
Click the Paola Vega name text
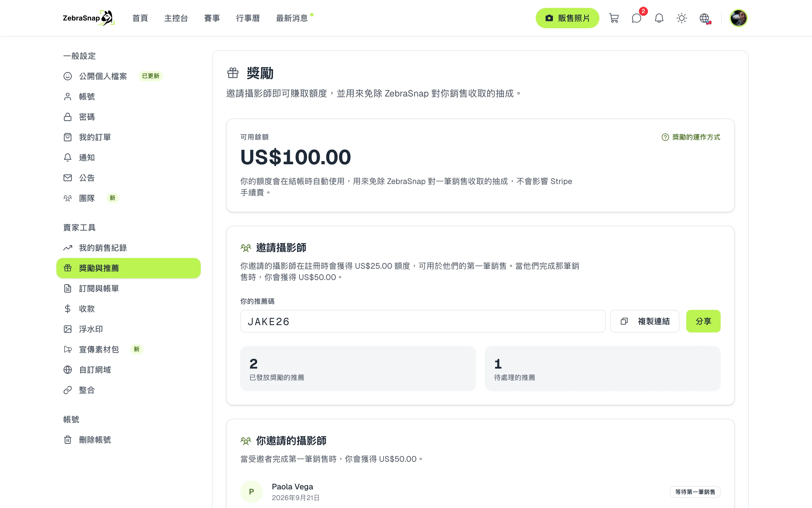click(292, 487)
